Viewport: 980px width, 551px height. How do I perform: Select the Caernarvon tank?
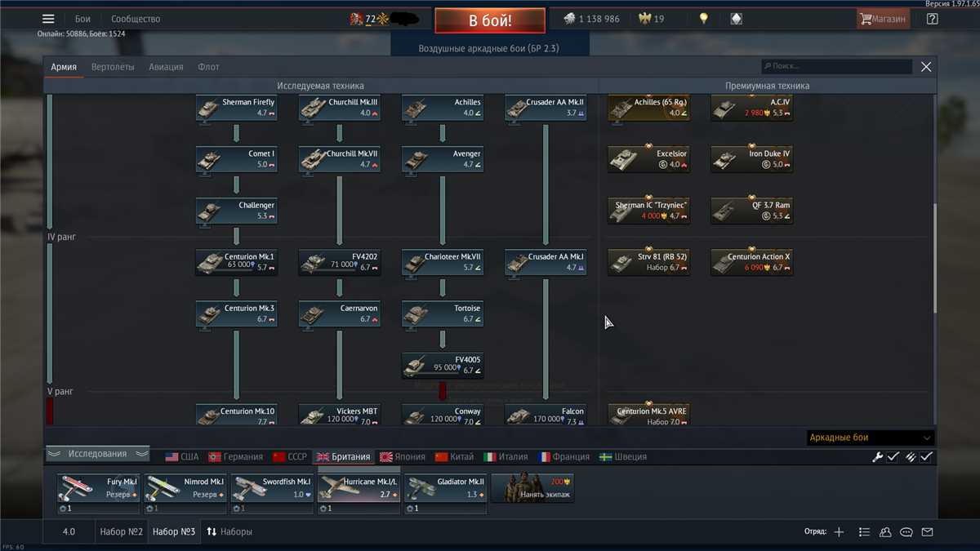click(x=340, y=313)
